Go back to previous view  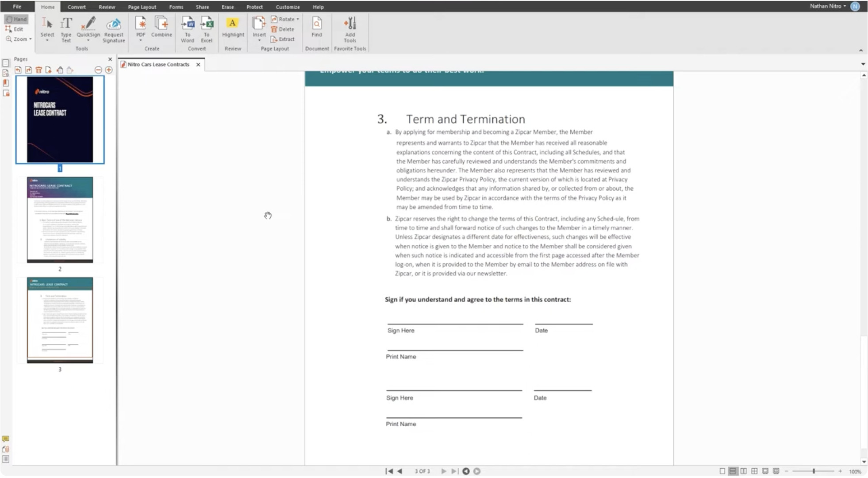point(466,471)
